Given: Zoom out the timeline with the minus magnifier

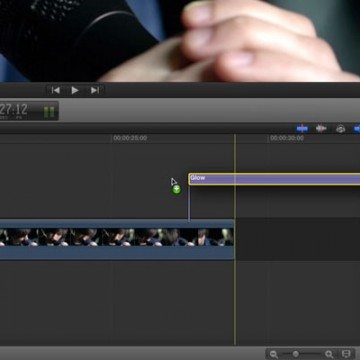Looking at the screenshot, I should [274, 354].
